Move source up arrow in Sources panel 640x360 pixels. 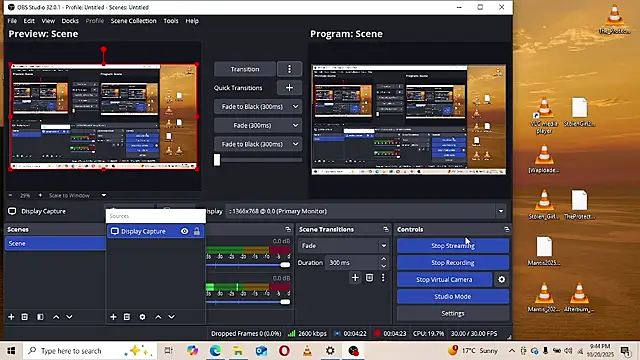point(158,317)
